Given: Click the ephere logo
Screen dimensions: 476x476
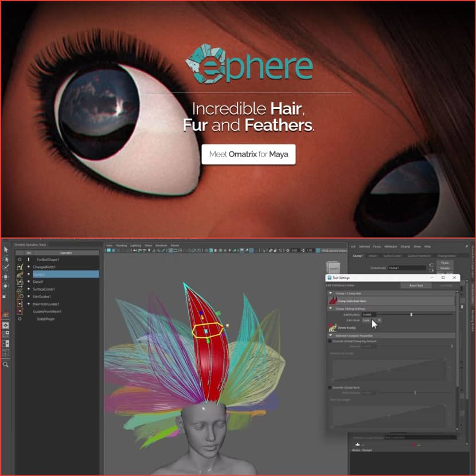Looking at the screenshot, I should coord(249,65).
